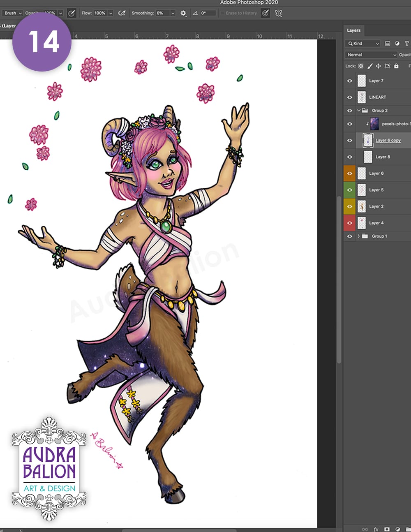Toggle orange Layer 6 eye
411x532 pixels.
(350, 173)
